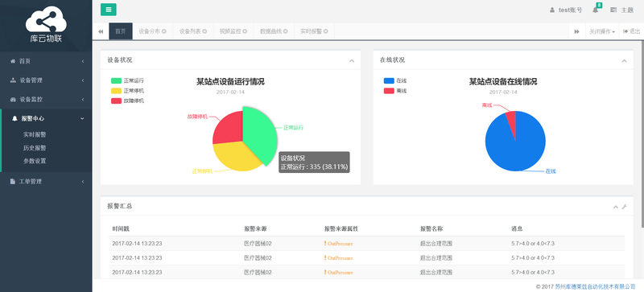Click the green hamburger menu button
The image size is (644, 292).
(x=109, y=10)
